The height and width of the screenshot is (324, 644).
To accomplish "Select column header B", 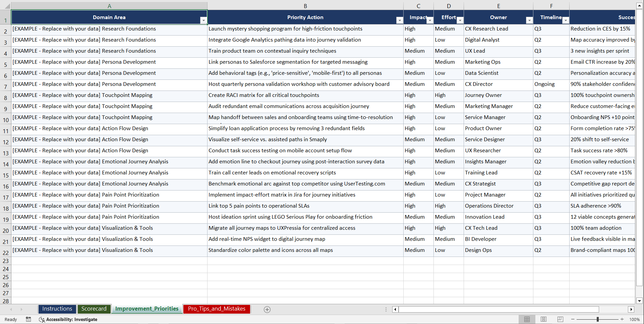I will (x=305, y=6).
